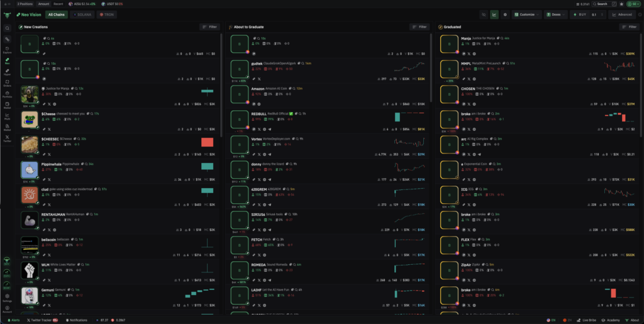Toggle the hidden-eye visibility button in toolbar
The image size is (644, 324).
(484, 14)
